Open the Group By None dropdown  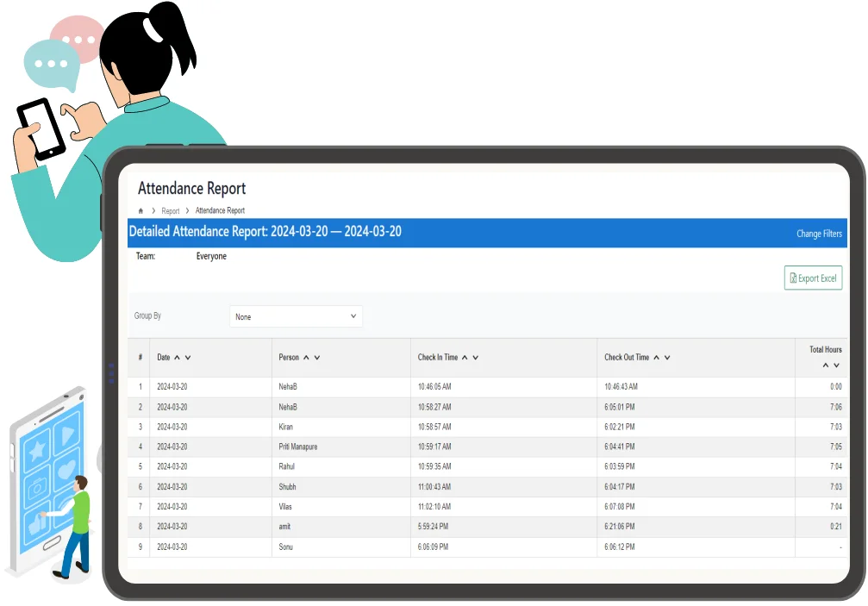[297, 316]
